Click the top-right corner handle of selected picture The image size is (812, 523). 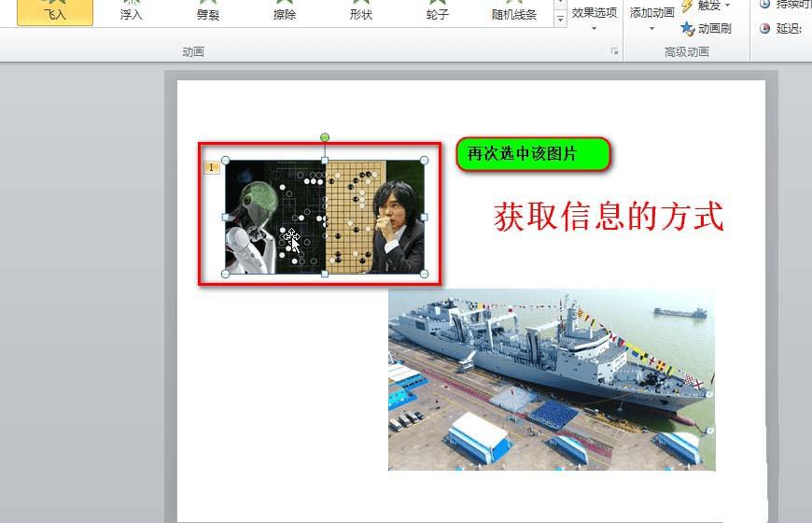click(x=424, y=160)
